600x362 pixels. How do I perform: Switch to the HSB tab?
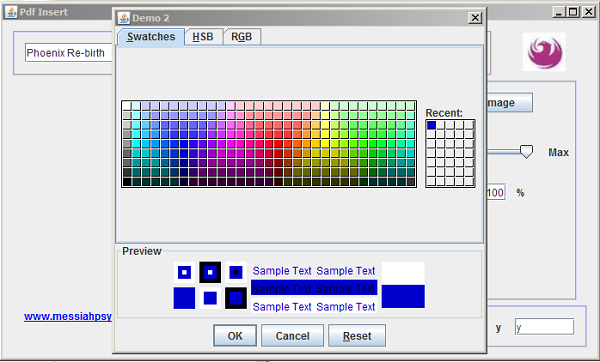click(x=203, y=37)
